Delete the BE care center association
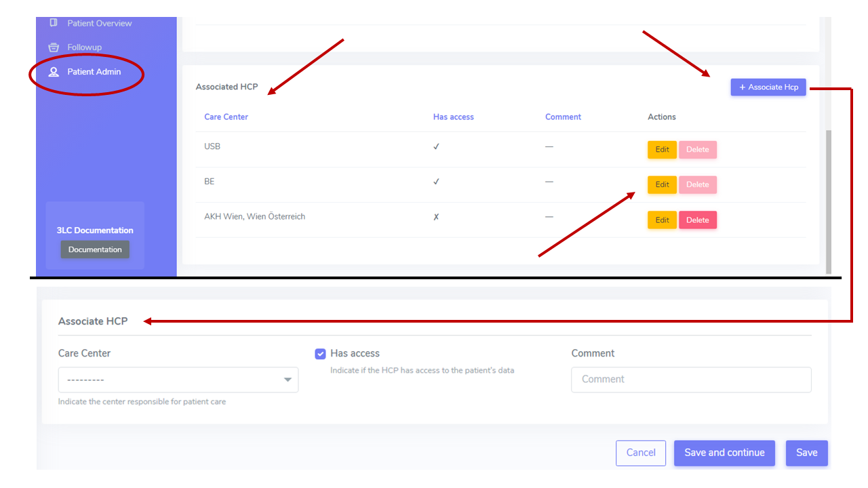This screenshot has height=488, width=868. [x=697, y=185]
